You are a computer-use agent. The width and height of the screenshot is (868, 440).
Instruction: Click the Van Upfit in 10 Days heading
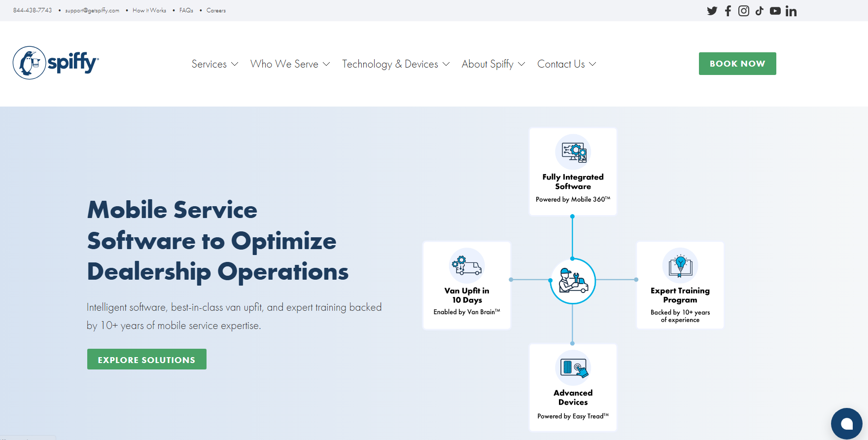(x=467, y=295)
